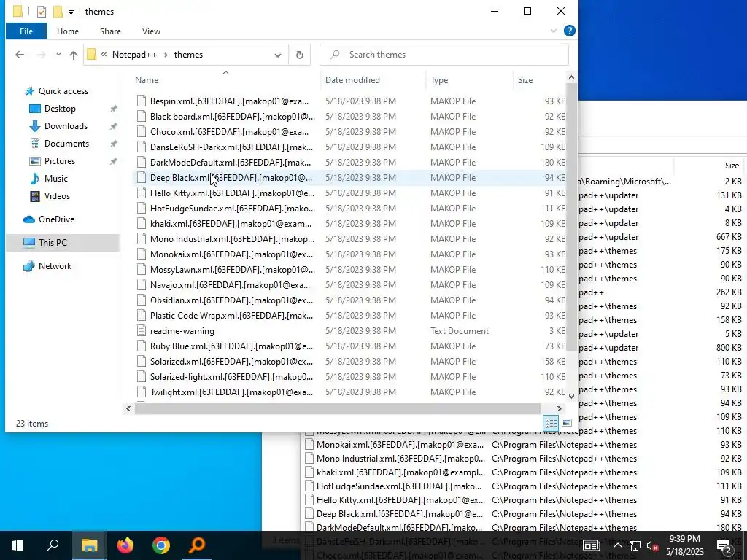
Task: Expand the address bar history dropdown
Action: point(278,55)
